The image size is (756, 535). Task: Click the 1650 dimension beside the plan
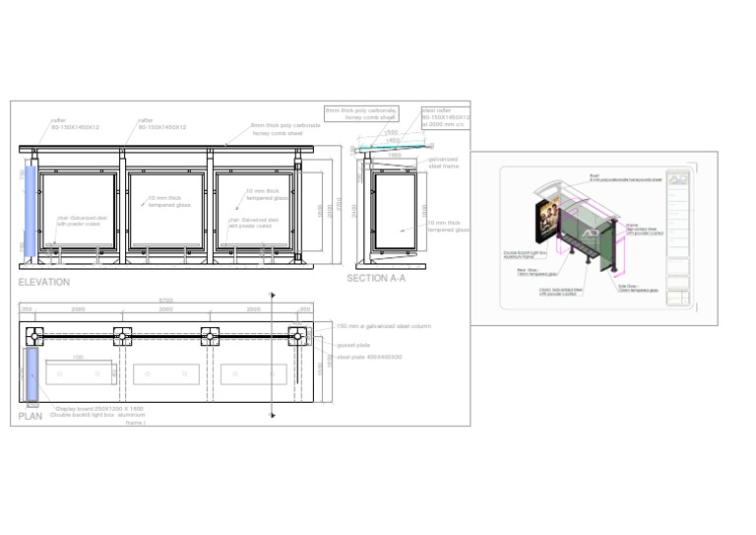tap(330, 362)
